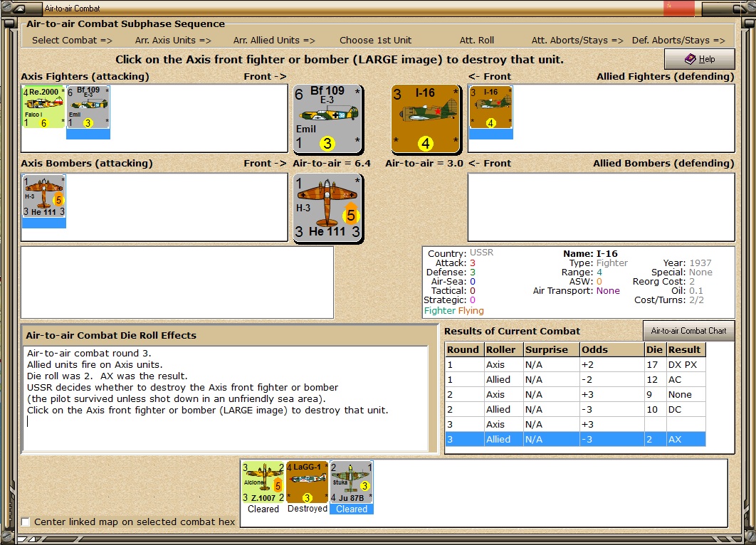Click the 'Destroyed' label under LaGG-1

tap(307, 509)
